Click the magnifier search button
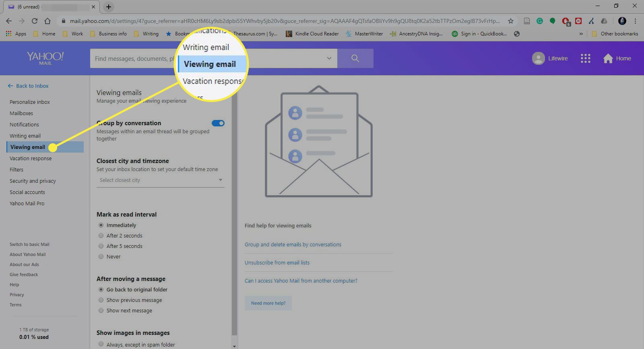This screenshot has width=644, height=349. coord(355,58)
